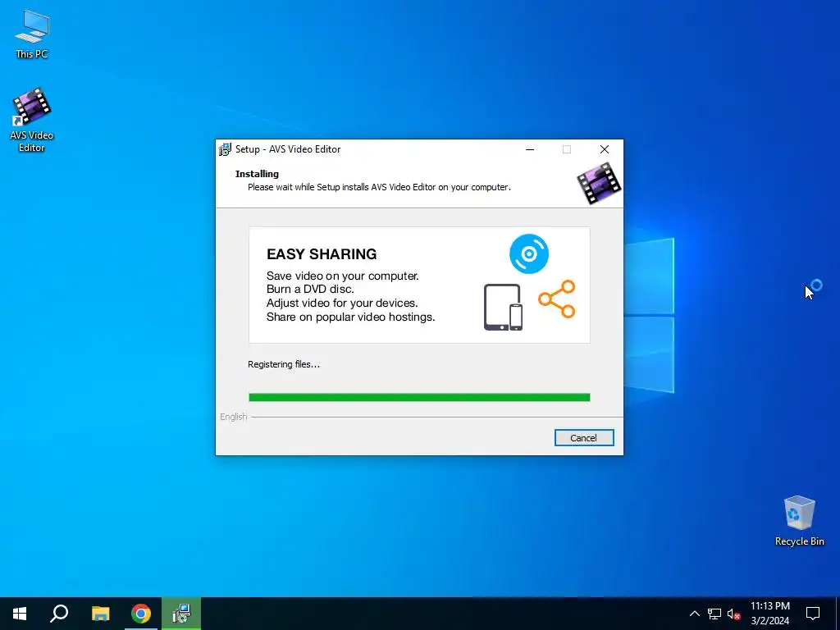Click 'Save video on your computer.' line

point(343,276)
